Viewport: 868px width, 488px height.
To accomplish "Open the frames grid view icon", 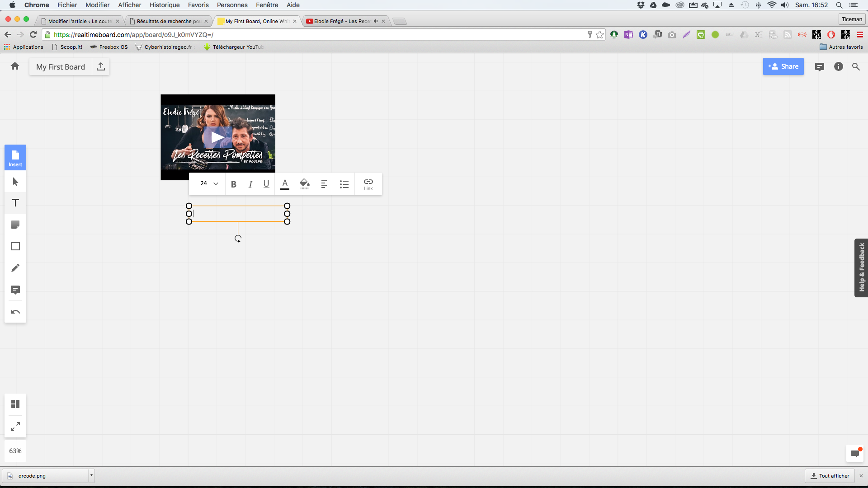I will pos(15,404).
